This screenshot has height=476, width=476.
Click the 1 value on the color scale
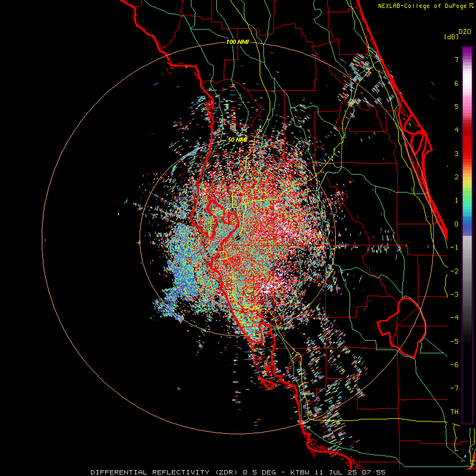[x=456, y=200]
